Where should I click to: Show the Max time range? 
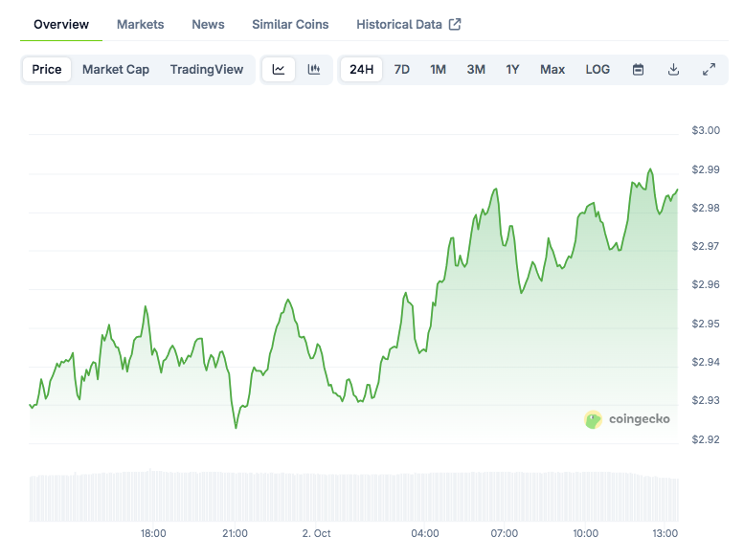pos(552,69)
